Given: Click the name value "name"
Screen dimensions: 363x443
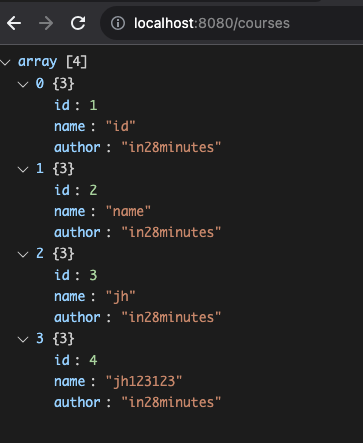Looking at the screenshot, I should (128, 211).
